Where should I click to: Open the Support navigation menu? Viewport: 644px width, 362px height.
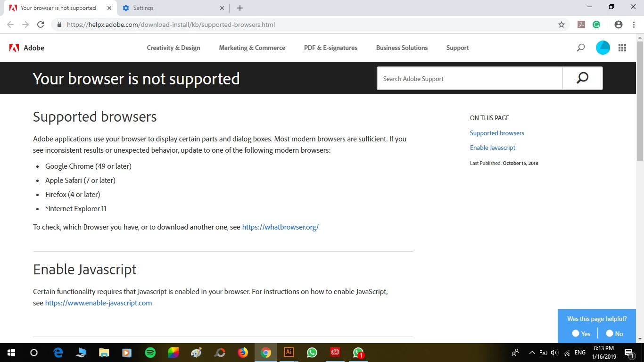coord(458,48)
